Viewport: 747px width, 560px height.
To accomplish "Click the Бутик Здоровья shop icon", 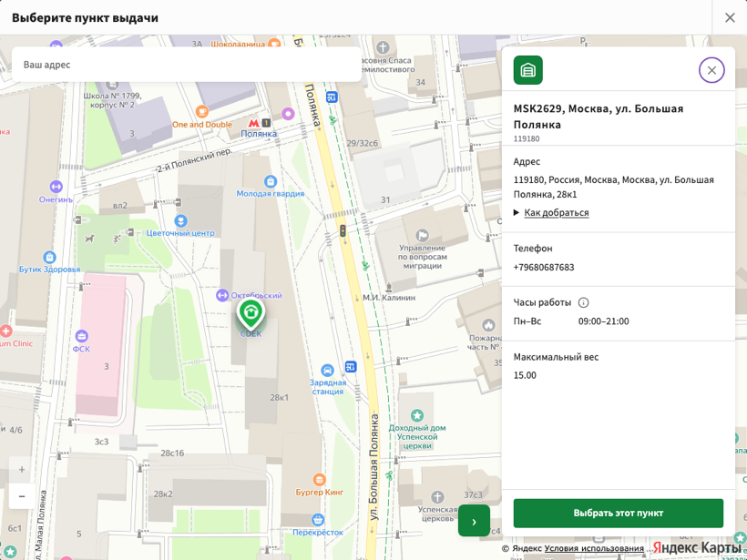I will (x=49, y=257).
